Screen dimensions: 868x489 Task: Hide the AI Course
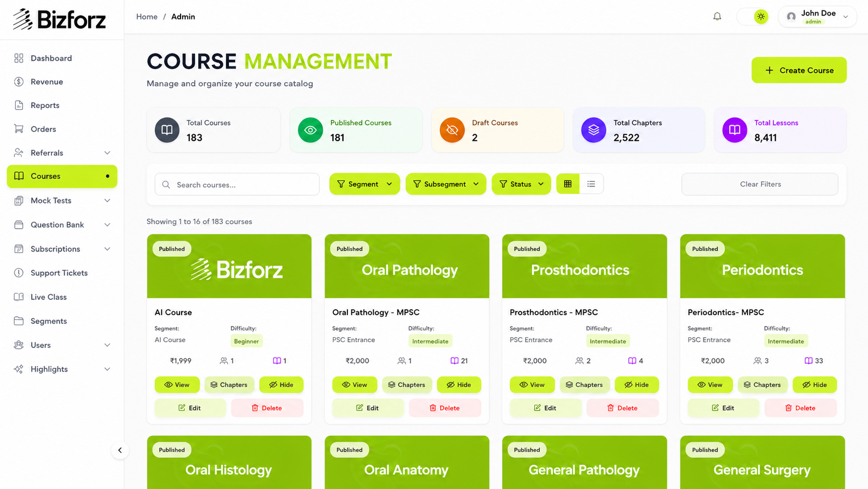click(281, 385)
